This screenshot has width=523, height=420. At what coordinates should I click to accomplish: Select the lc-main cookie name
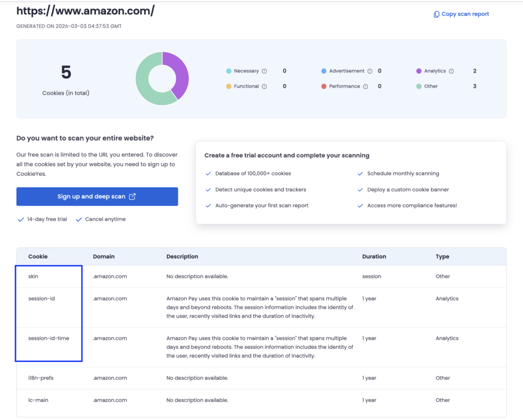(x=38, y=400)
